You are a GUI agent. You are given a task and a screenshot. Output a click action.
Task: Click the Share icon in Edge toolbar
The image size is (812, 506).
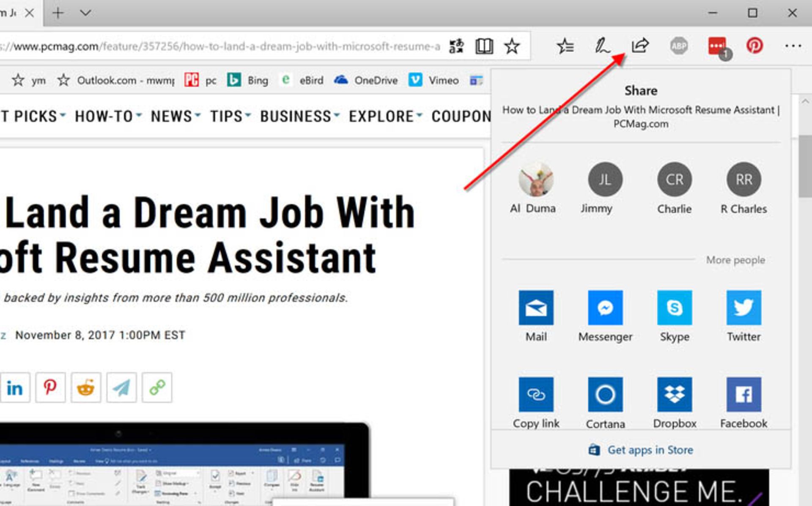point(640,46)
